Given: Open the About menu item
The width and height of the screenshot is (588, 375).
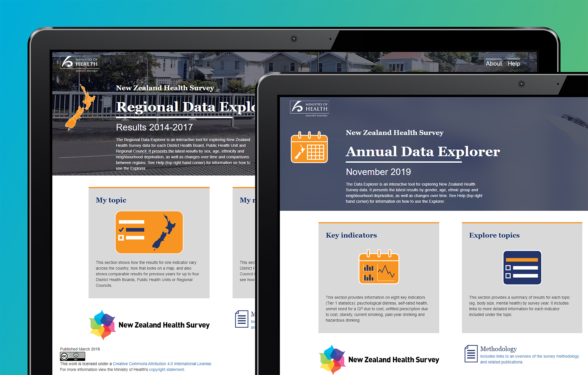Looking at the screenshot, I should [x=494, y=64].
